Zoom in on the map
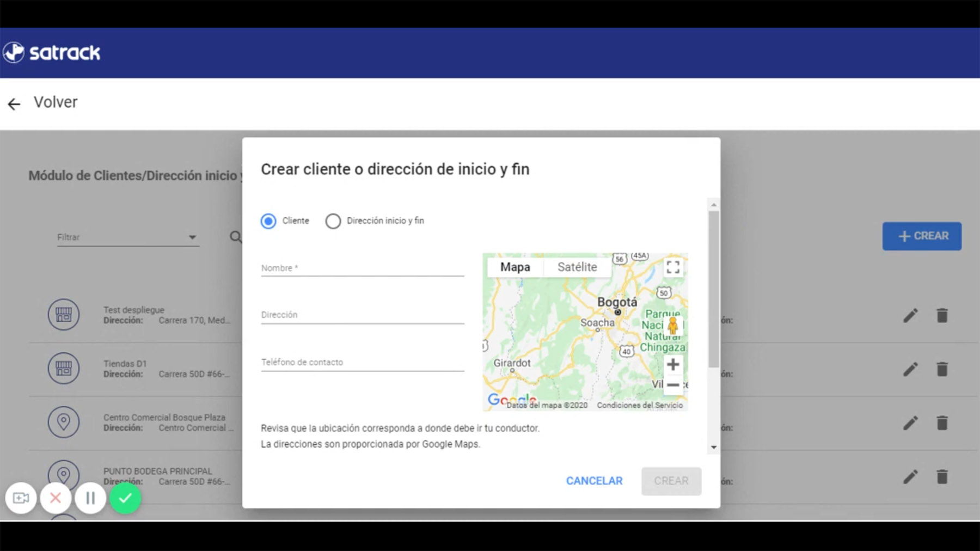 (673, 364)
